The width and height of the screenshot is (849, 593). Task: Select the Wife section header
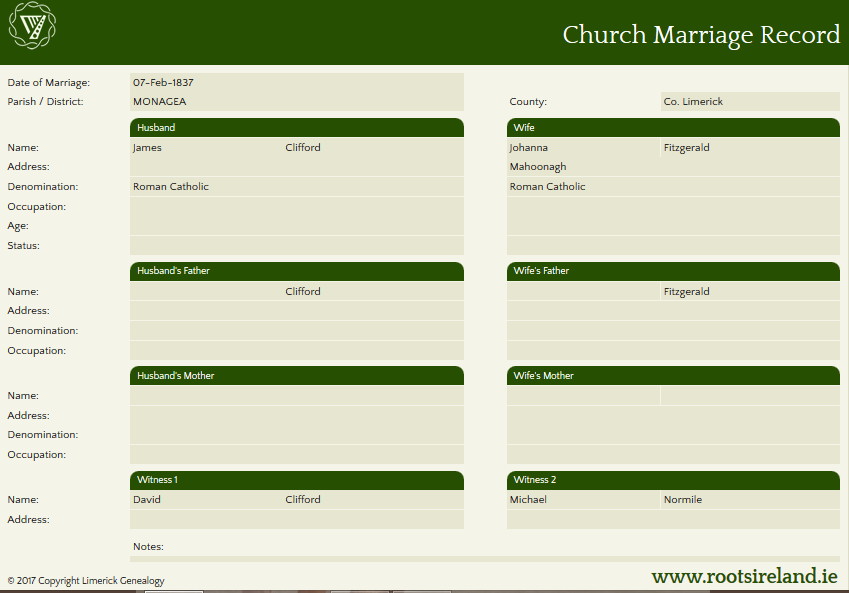(x=673, y=128)
